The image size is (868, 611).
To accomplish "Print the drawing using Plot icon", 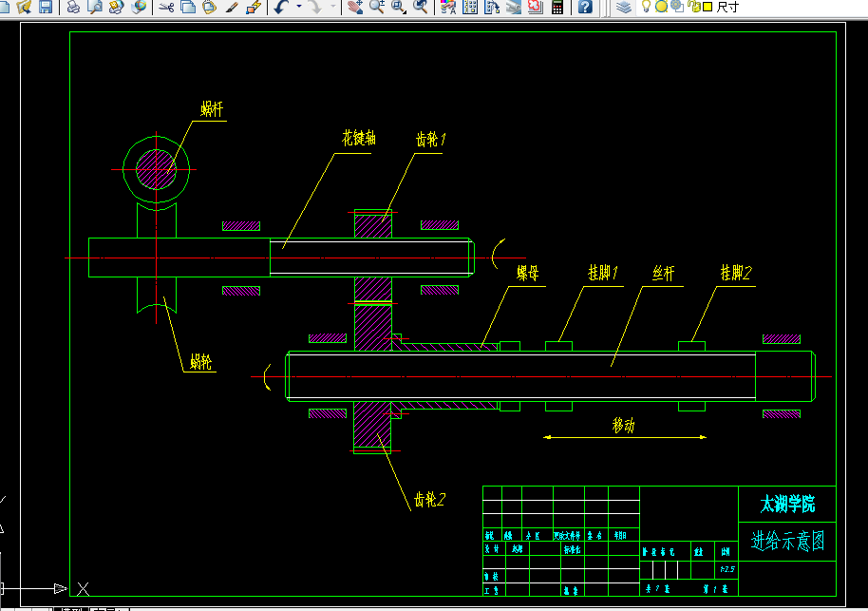I will 73,7.
